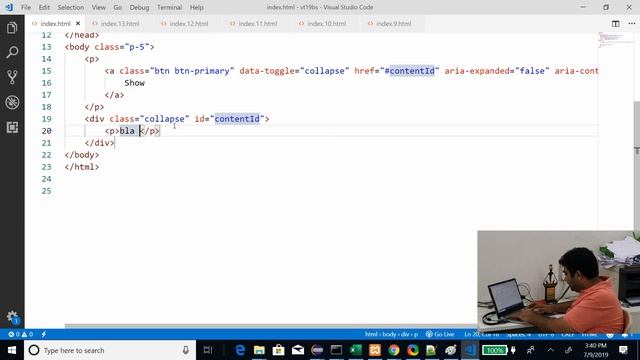Image resolution: width=640 pixels, height=360 pixels.
Task: Open the editor More Actions menu
Action: [631, 24]
